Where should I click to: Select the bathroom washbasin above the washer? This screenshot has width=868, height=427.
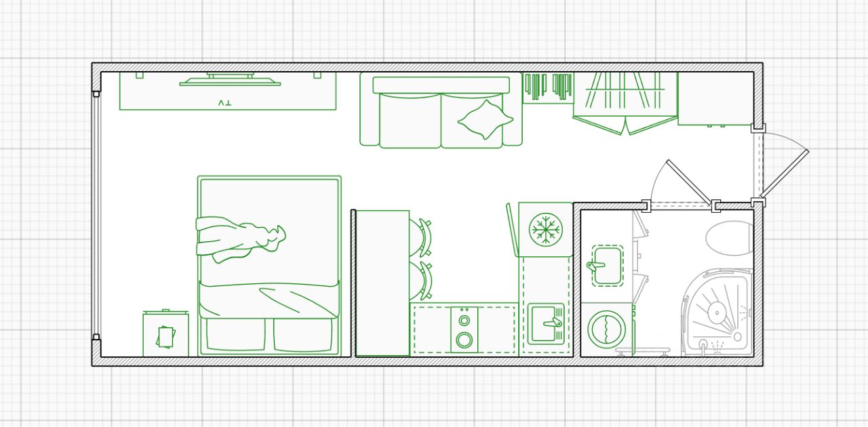(x=607, y=264)
